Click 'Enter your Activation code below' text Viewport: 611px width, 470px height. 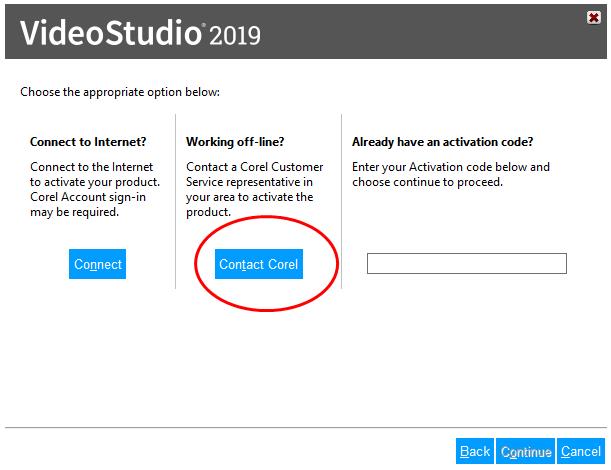pyautogui.click(x=451, y=174)
